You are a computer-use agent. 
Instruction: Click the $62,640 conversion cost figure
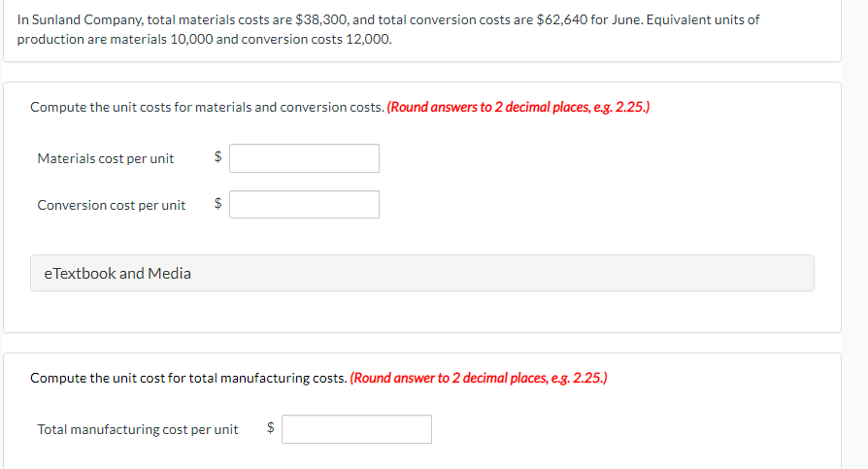564,19
